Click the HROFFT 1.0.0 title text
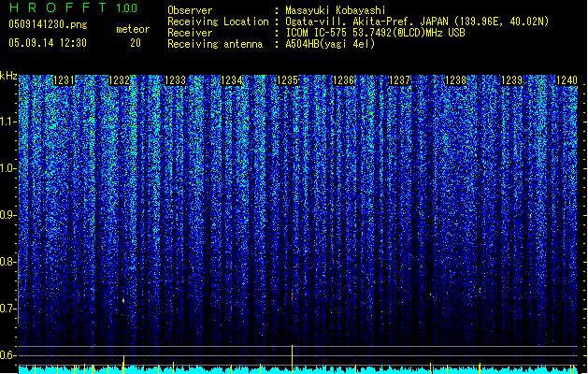 tap(73, 7)
